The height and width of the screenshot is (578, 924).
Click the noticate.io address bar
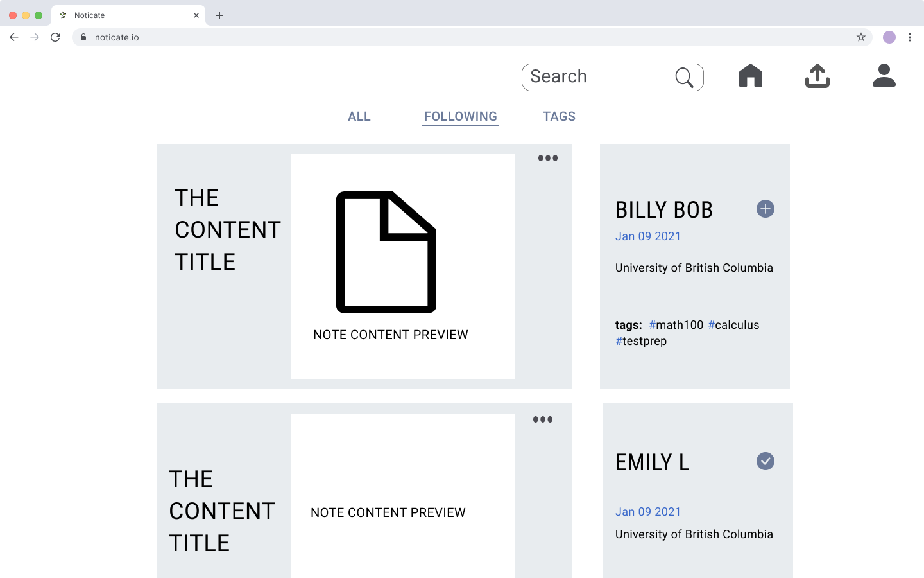pyautogui.click(x=472, y=37)
